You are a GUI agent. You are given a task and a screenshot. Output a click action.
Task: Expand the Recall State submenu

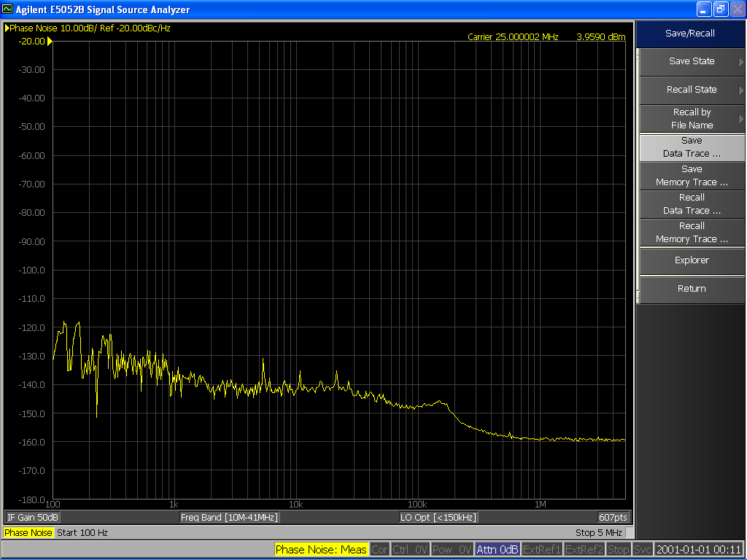coord(692,90)
